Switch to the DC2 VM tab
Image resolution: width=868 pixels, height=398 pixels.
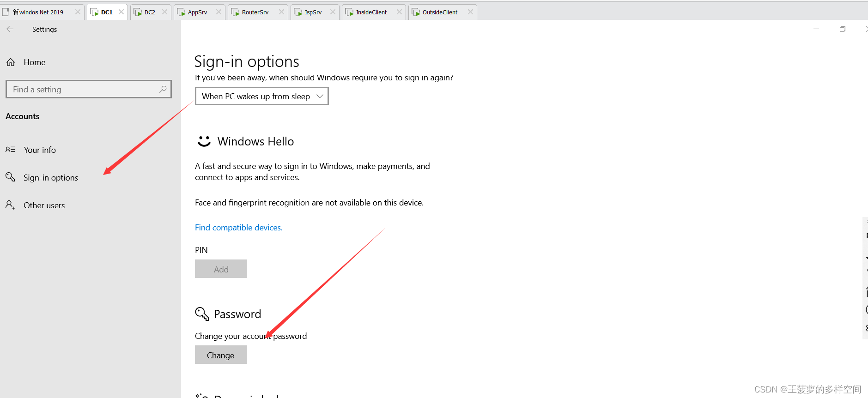[150, 12]
